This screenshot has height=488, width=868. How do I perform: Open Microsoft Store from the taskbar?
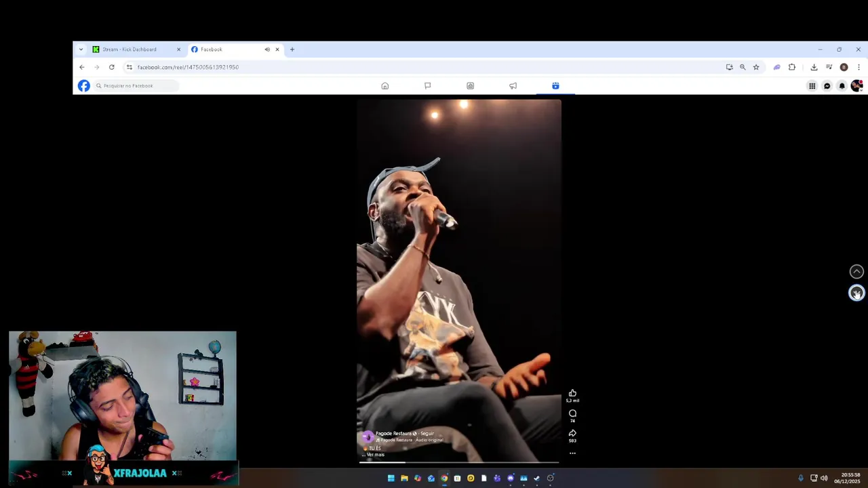(457, 478)
